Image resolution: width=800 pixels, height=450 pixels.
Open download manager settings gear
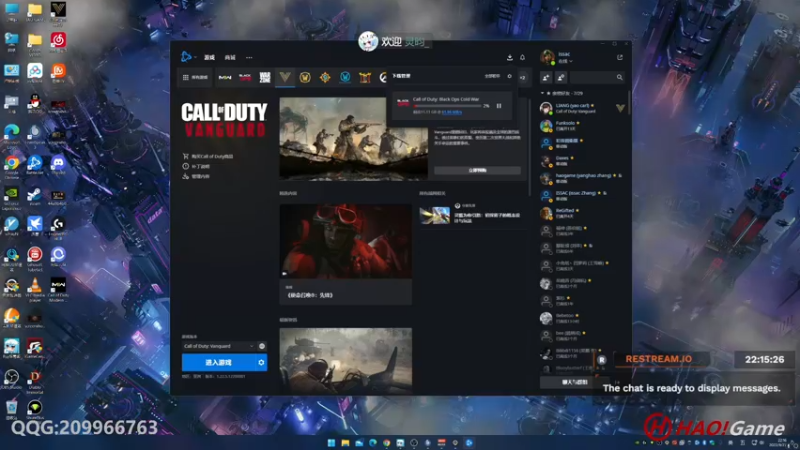pyautogui.click(x=509, y=76)
